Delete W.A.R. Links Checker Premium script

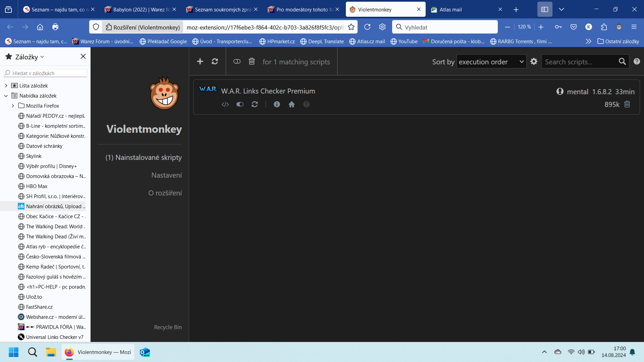pyautogui.click(x=627, y=104)
